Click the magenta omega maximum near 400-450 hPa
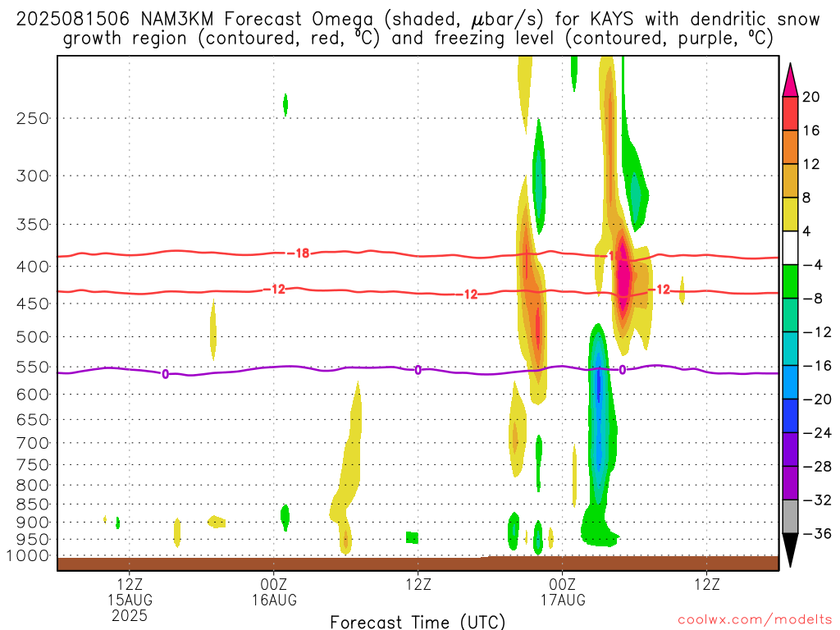The image size is (840, 630). click(623, 276)
